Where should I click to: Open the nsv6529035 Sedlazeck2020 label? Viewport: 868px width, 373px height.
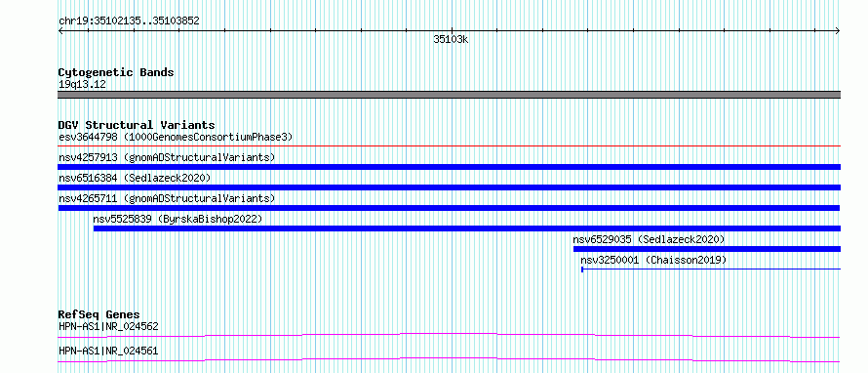649,239
